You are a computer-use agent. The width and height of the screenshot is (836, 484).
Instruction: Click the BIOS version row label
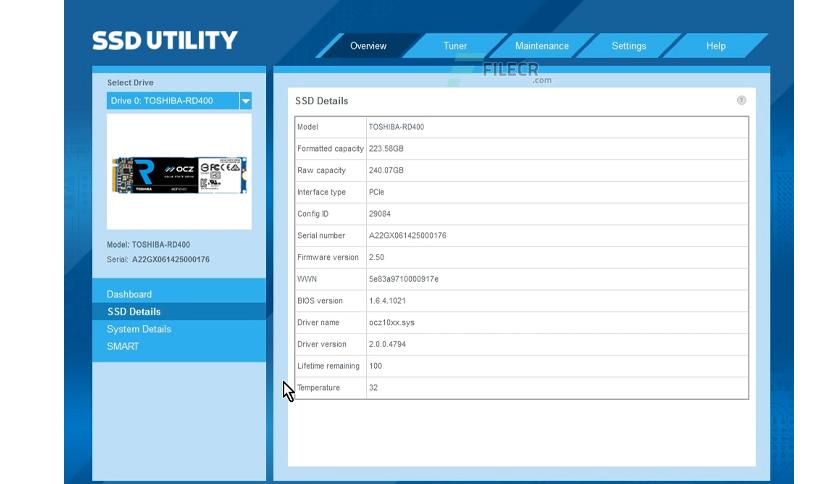coord(320,301)
